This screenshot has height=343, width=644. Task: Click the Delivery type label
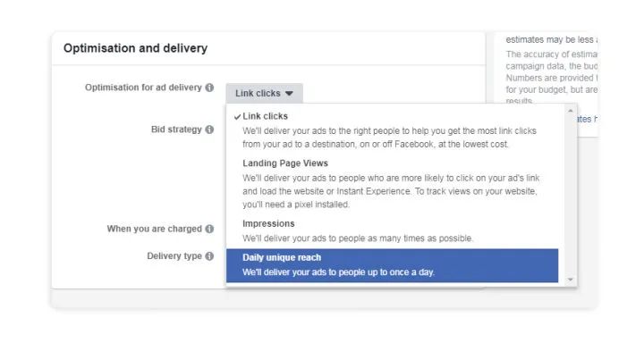(174, 256)
